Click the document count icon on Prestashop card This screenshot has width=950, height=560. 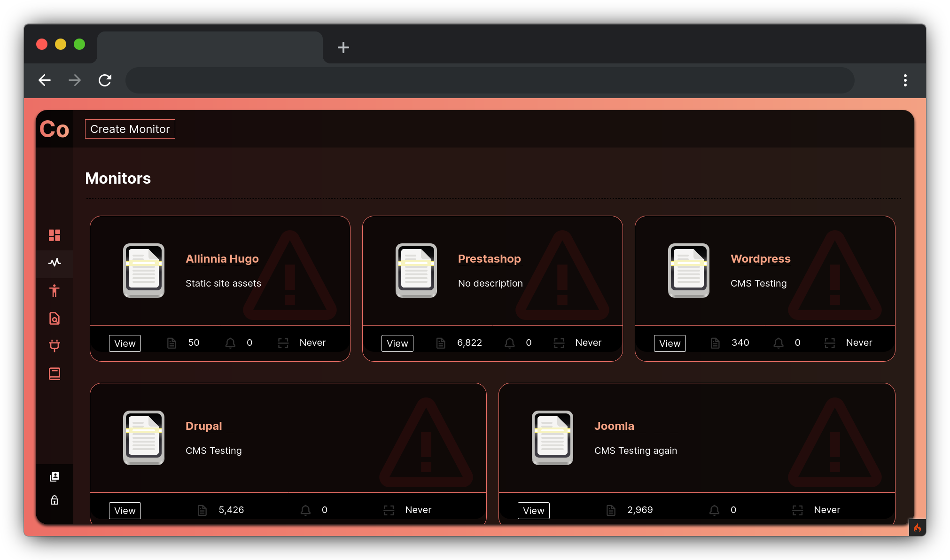pos(441,343)
